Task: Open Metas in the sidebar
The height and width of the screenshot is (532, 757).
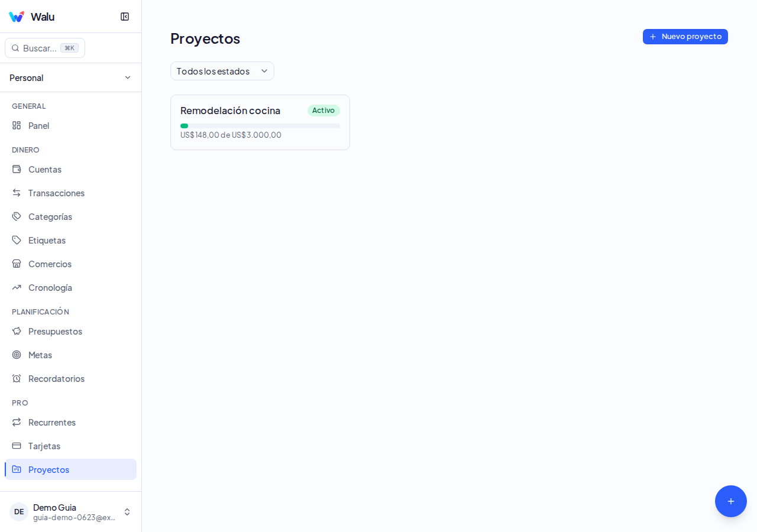Action: pyautogui.click(x=71, y=355)
